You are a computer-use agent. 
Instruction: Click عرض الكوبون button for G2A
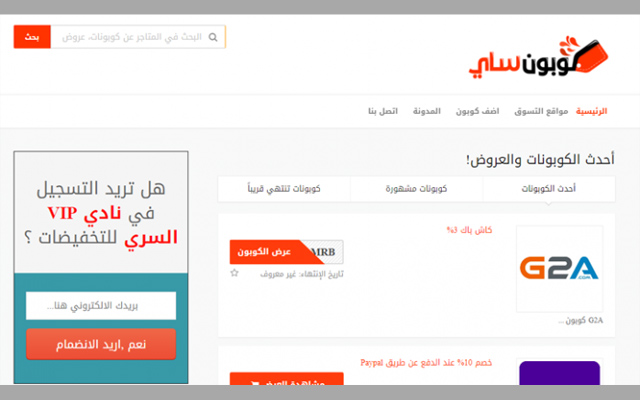258,251
